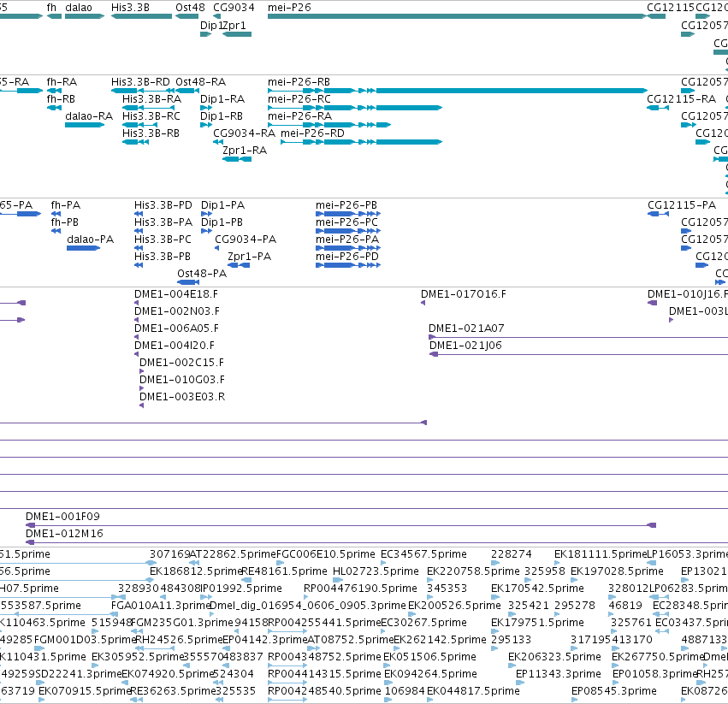This screenshot has width=728, height=704.
Task: Select the fh-RB transcript label
Action: tap(61, 99)
